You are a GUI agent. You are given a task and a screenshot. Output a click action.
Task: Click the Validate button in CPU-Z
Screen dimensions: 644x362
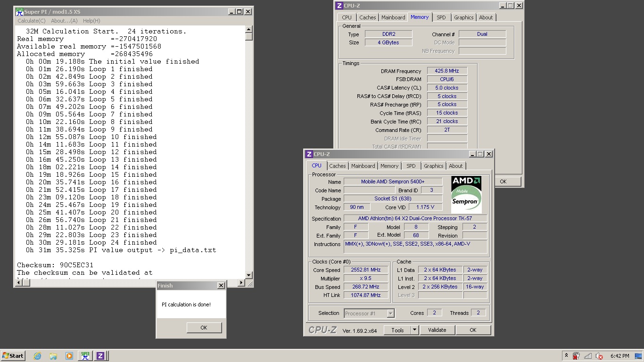(x=437, y=330)
